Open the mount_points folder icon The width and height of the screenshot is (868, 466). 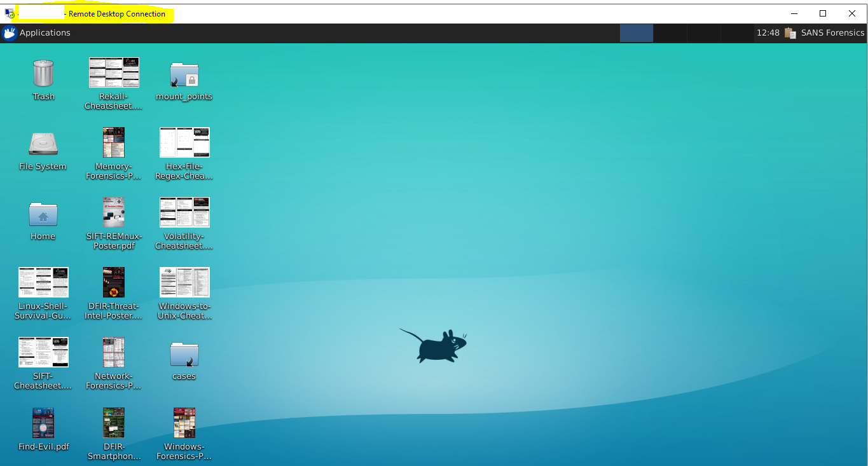(184, 74)
